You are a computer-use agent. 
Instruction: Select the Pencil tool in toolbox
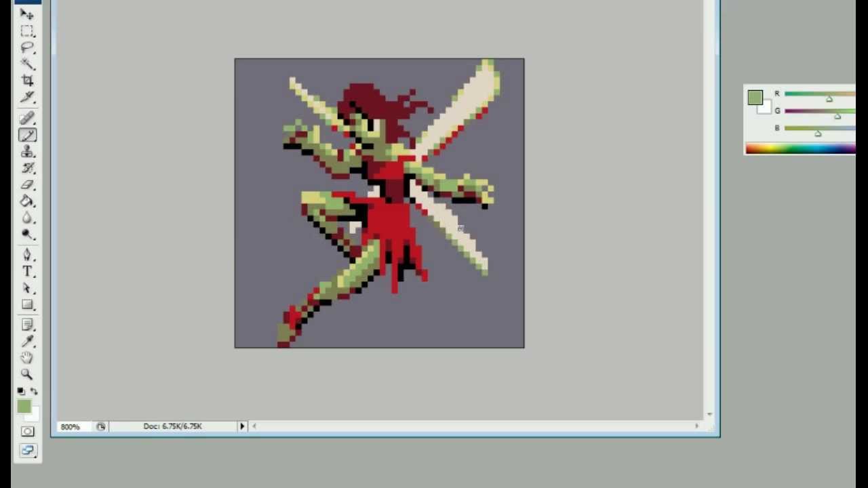tap(27, 136)
